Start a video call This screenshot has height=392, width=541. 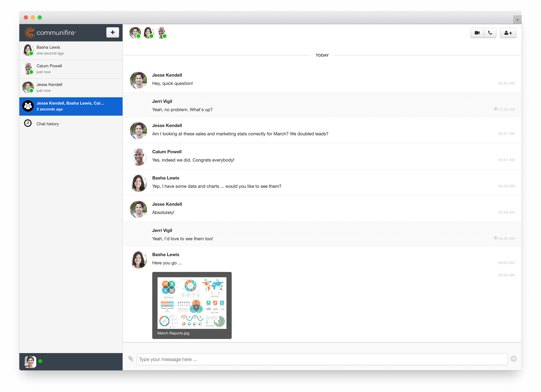477,32
